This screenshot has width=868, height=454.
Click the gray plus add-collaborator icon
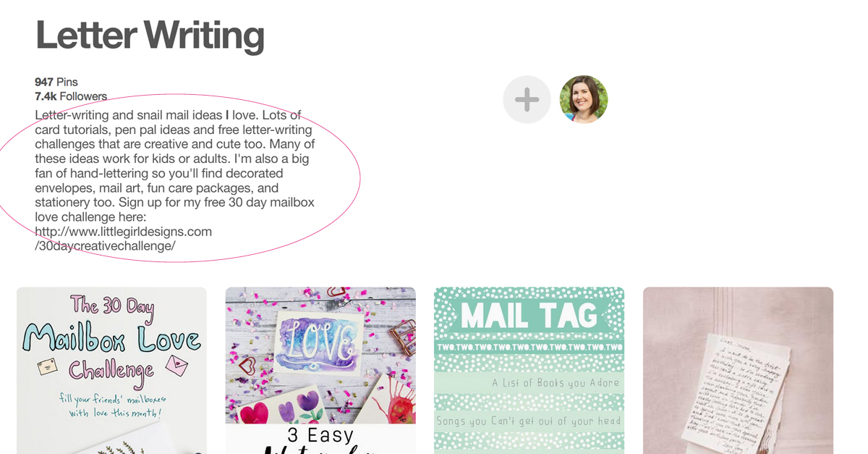pos(527,99)
